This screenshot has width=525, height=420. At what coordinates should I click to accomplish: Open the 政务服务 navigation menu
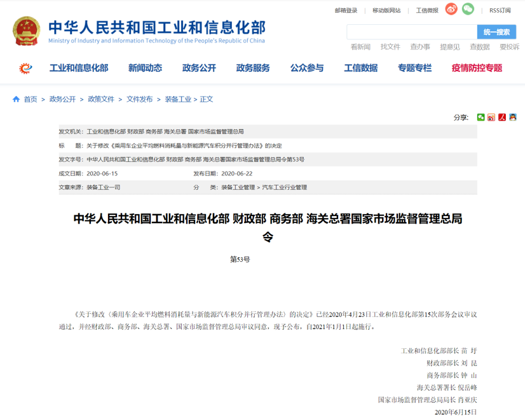(x=253, y=68)
